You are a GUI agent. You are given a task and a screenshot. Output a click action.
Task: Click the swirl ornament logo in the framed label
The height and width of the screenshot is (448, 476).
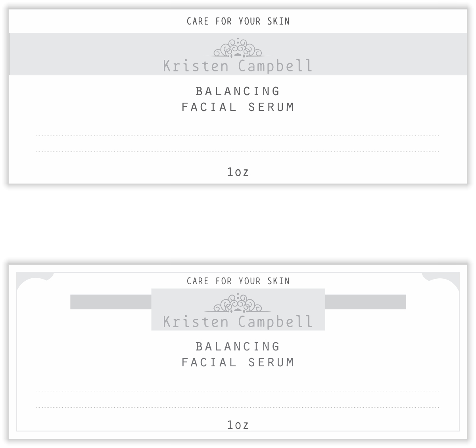pyautogui.click(x=238, y=304)
